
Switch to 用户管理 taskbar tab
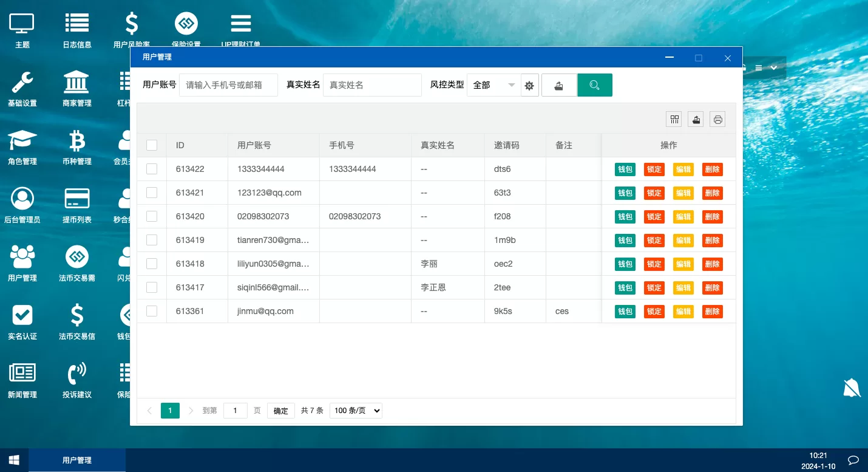pos(77,460)
